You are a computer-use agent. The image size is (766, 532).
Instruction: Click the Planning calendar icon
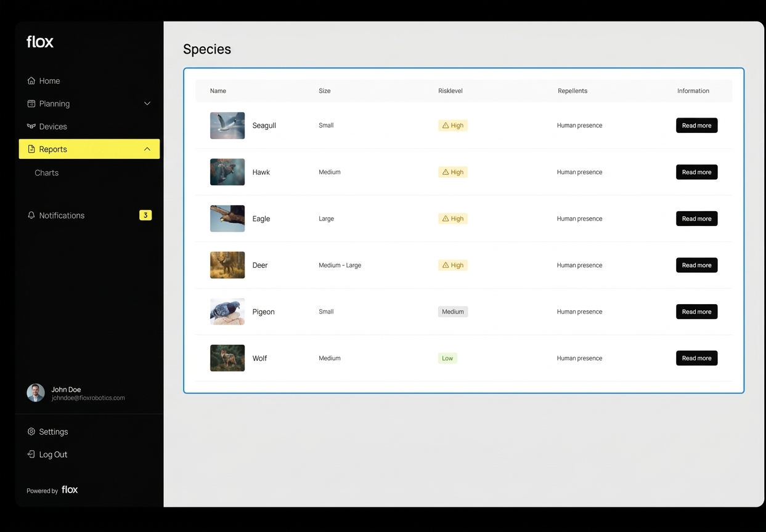pos(31,103)
